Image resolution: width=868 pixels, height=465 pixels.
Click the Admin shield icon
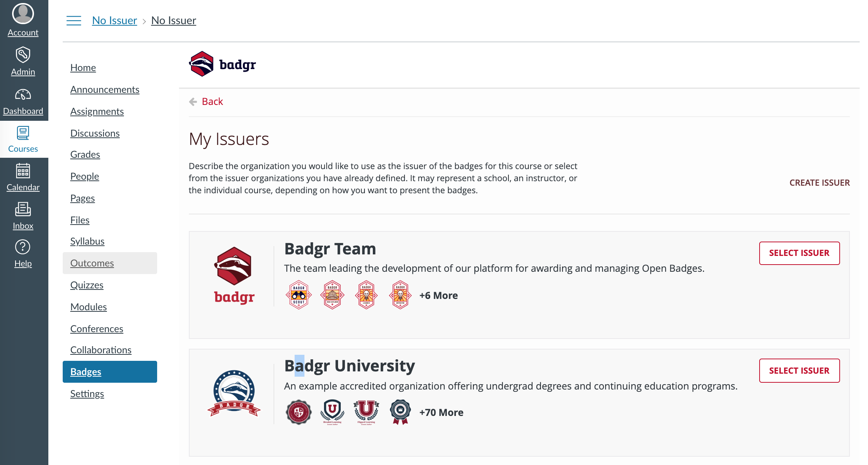[23, 55]
